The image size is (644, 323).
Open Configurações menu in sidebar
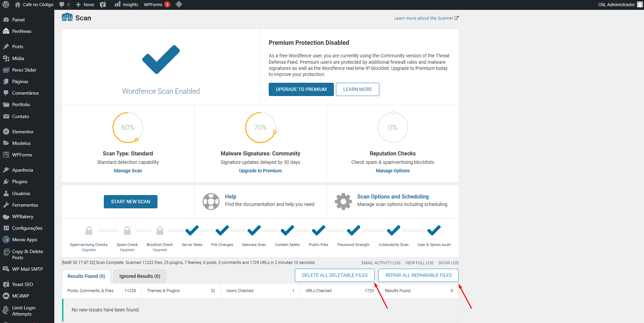pos(27,228)
